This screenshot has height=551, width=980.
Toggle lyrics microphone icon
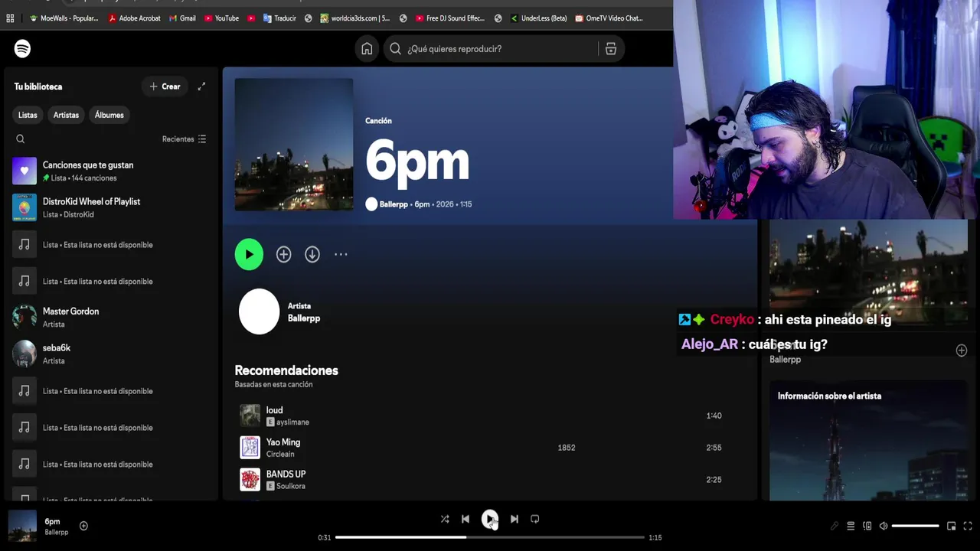click(835, 526)
